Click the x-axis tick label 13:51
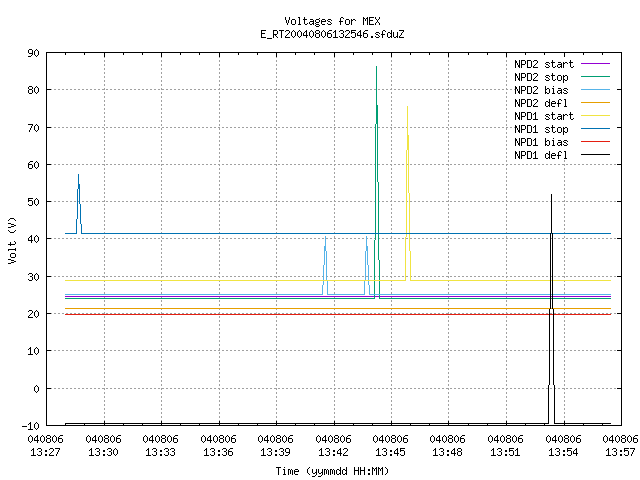 pos(506,452)
